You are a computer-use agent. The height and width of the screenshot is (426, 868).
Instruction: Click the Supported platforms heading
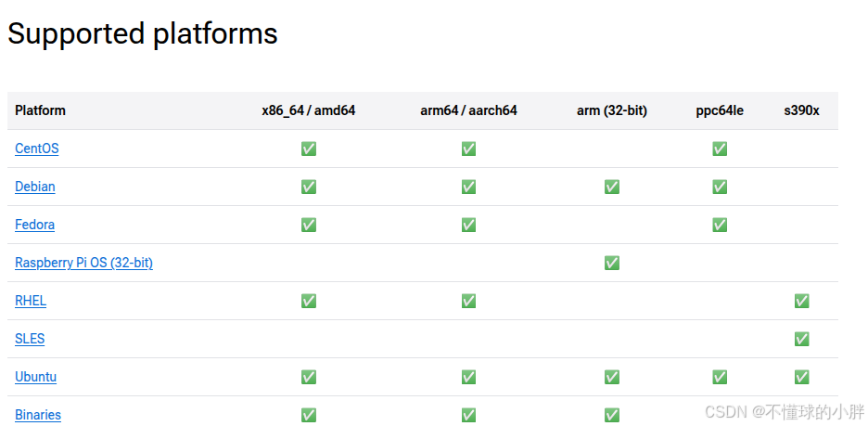142,33
